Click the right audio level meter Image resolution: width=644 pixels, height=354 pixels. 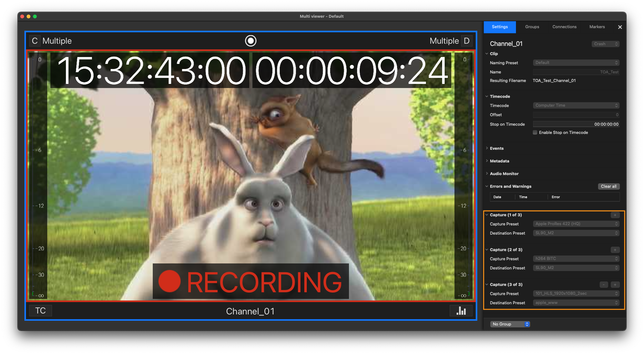(463, 176)
